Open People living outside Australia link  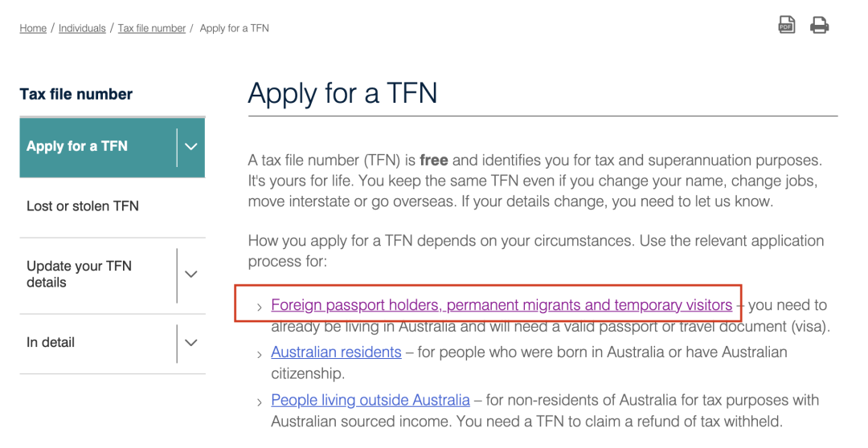(371, 401)
